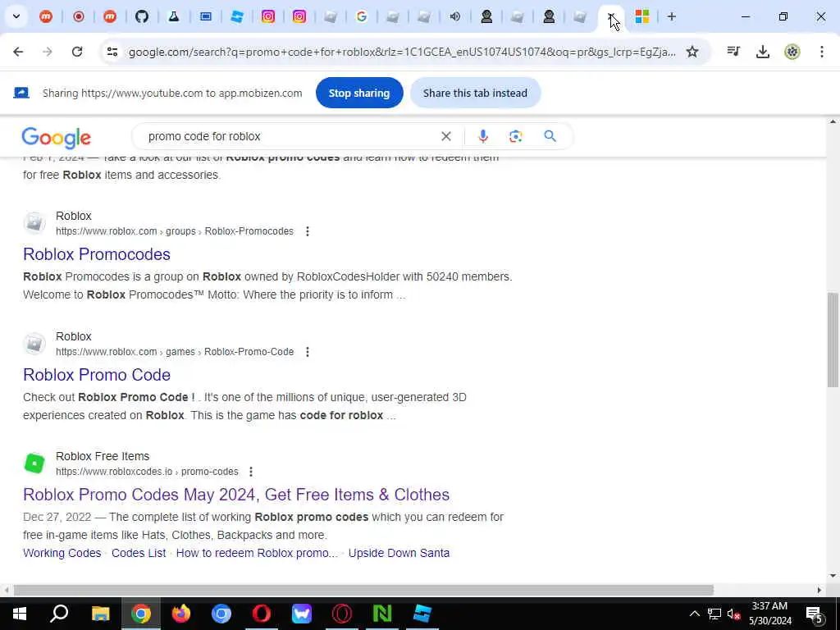Click the Stop sharing button
This screenshot has width=840, height=630.
point(359,93)
